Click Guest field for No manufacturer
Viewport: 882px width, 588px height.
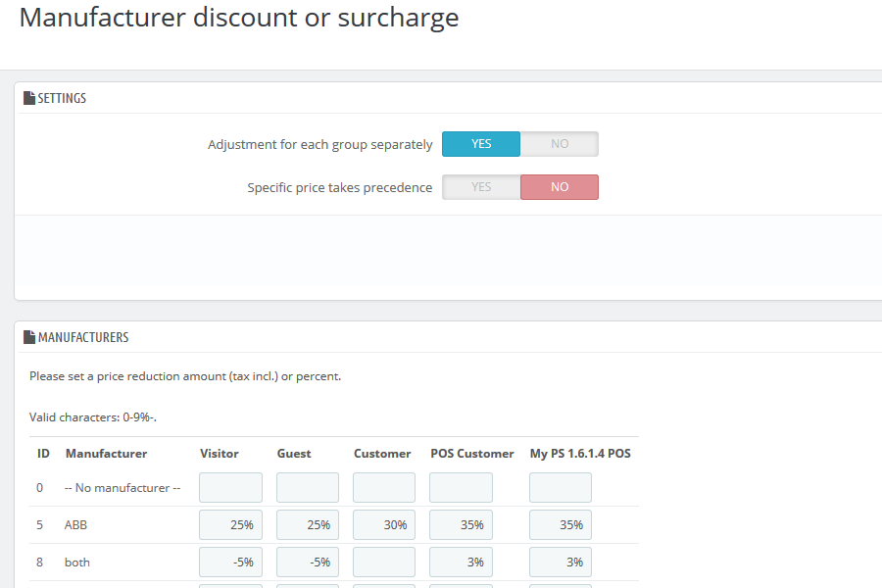click(308, 487)
